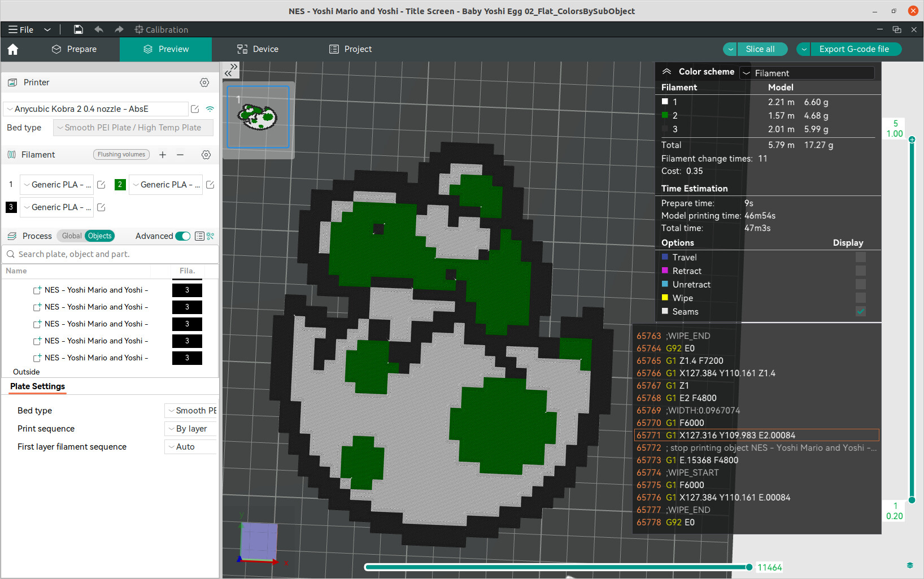Expand the Slice all dropdown arrow
This screenshot has width=924, height=579.
coord(730,49)
